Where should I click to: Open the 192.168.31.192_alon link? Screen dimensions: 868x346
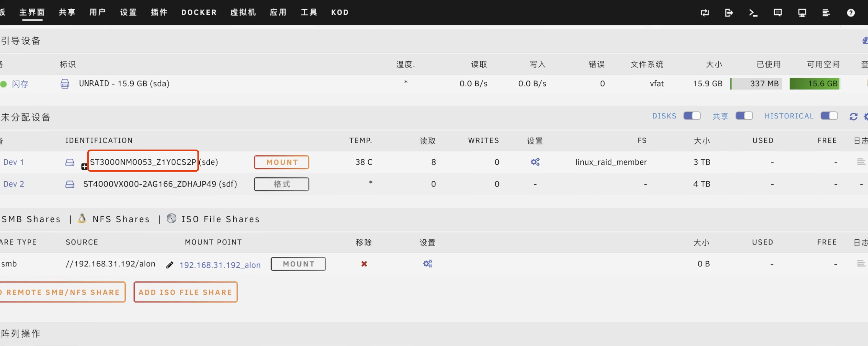click(220, 265)
